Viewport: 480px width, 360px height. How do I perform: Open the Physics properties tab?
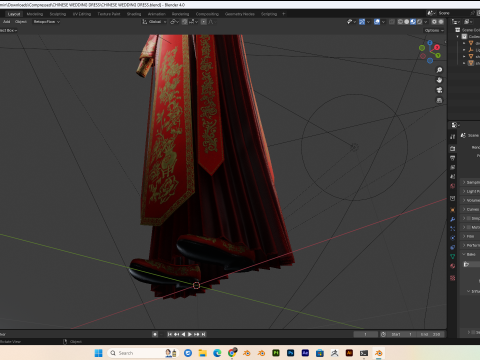452,238
